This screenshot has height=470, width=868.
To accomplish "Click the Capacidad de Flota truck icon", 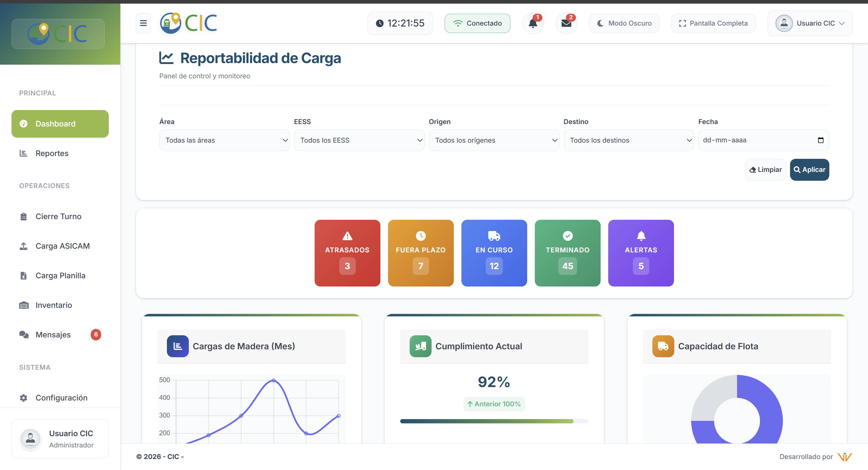I will tap(663, 346).
